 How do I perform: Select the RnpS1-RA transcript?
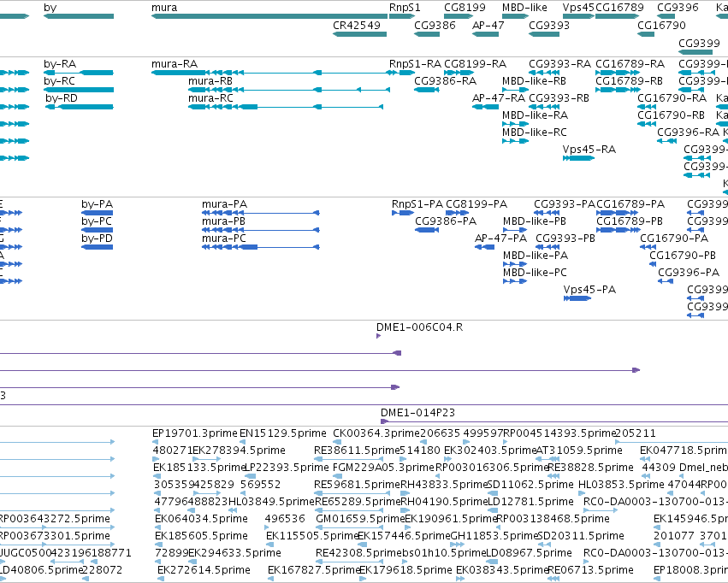pos(401,73)
